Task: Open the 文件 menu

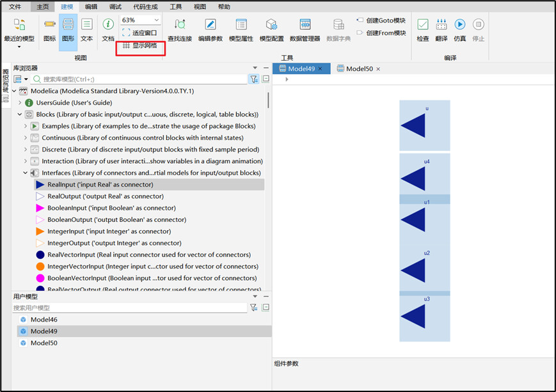Action: click(x=15, y=7)
